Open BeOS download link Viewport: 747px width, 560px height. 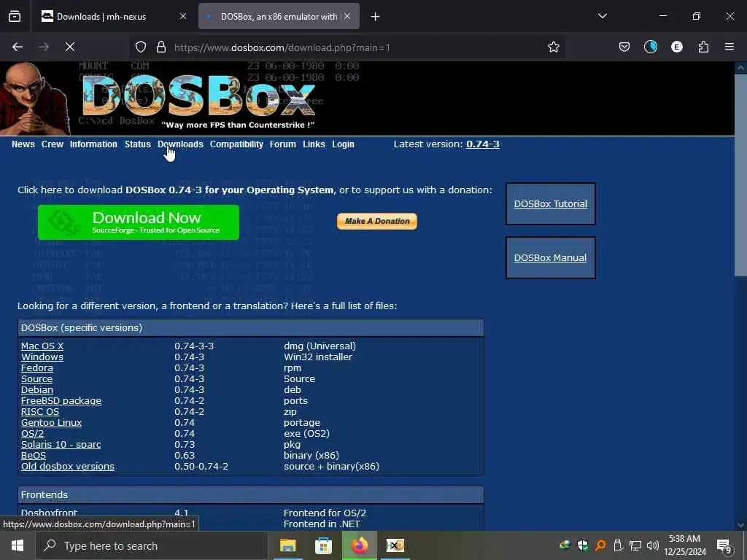pyautogui.click(x=34, y=456)
